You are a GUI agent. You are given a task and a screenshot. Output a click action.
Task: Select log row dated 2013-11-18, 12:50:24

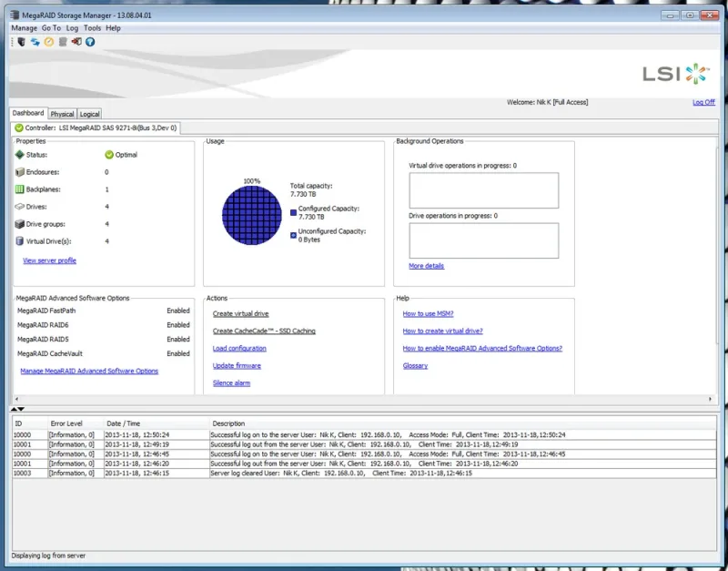pyautogui.click(x=365, y=435)
